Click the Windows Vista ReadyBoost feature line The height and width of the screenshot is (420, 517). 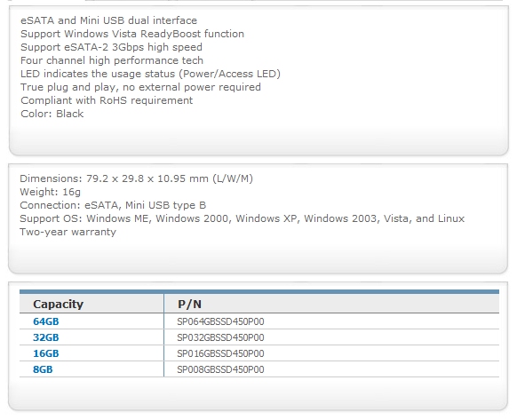pyautogui.click(x=132, y=34)
